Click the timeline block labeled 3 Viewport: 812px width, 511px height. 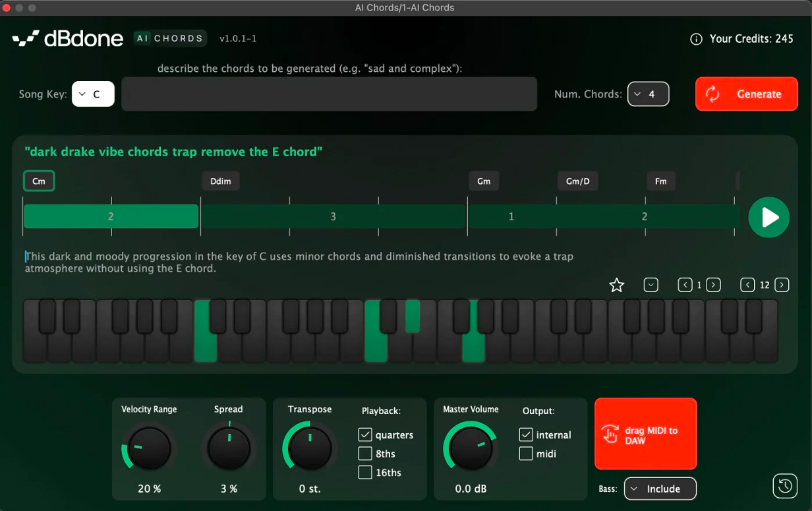coord(333,216)
